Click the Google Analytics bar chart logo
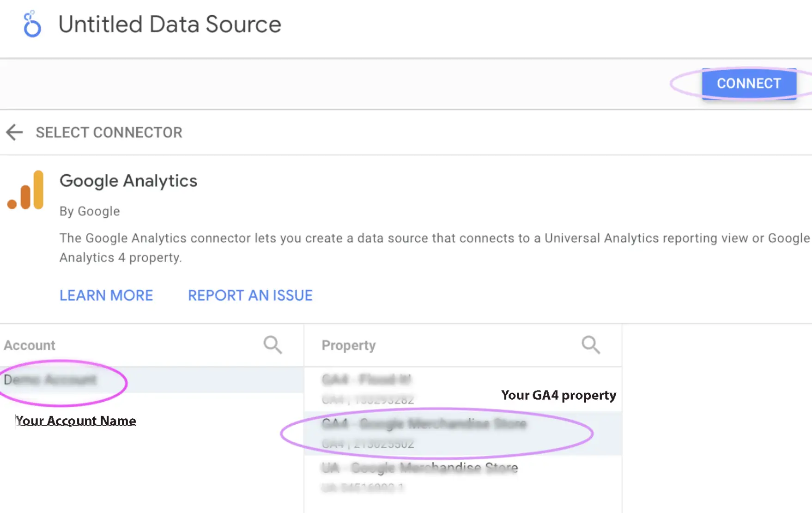Viewport: 812px width, 513px height. coord(26,190)
